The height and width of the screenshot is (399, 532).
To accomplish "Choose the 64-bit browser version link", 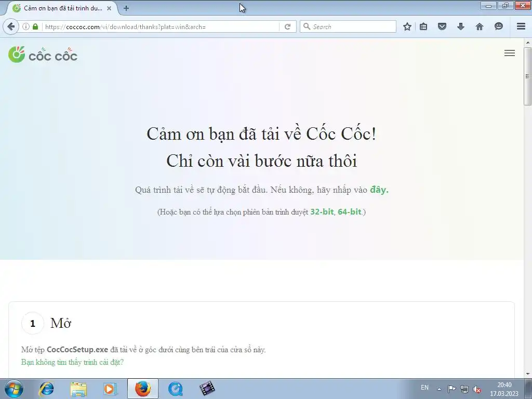I will pyautogui.click(x=350, y=212).
